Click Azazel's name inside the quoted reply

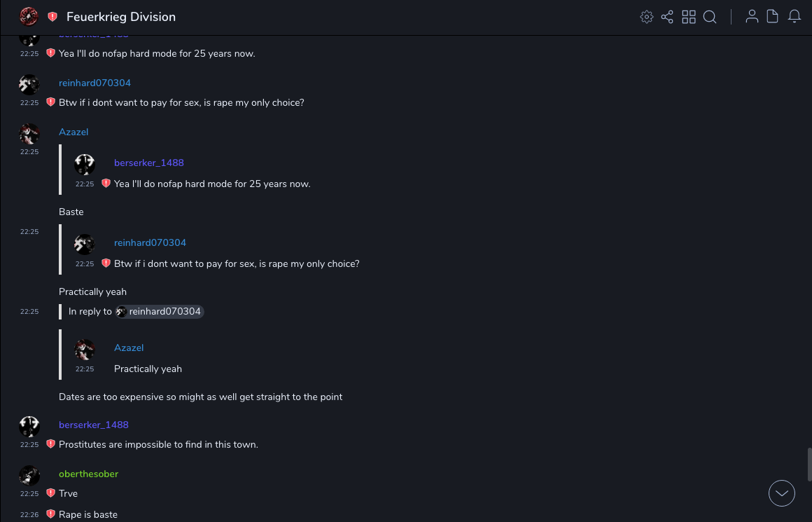pyautogui.click(x=129, y=348)
